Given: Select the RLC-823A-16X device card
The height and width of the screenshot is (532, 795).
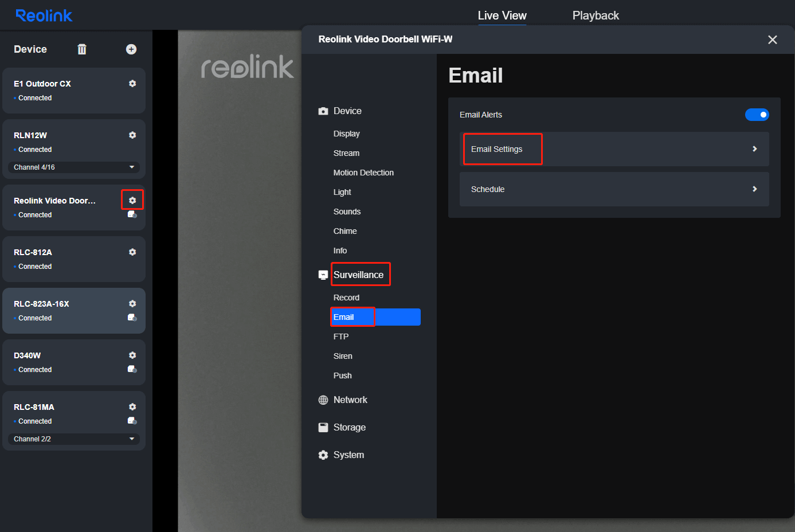Looking at the screenshot, I should [x=74, y=311].
